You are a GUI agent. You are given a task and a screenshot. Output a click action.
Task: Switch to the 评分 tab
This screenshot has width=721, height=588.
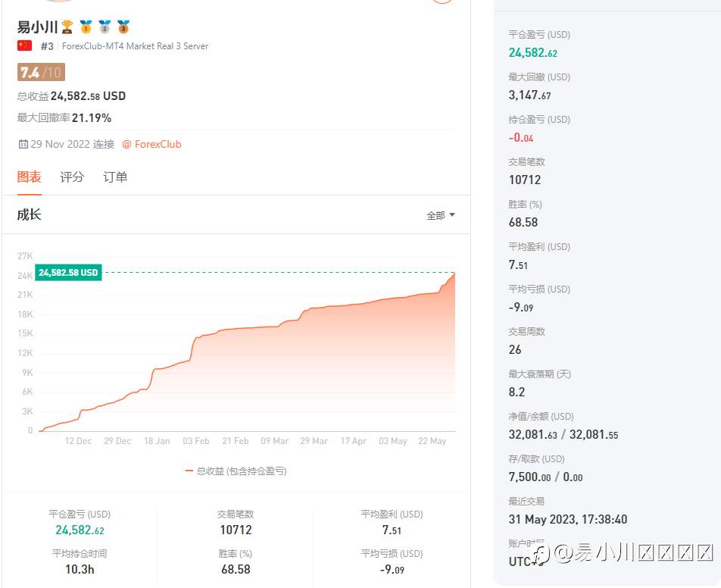(x=72, y=177)
